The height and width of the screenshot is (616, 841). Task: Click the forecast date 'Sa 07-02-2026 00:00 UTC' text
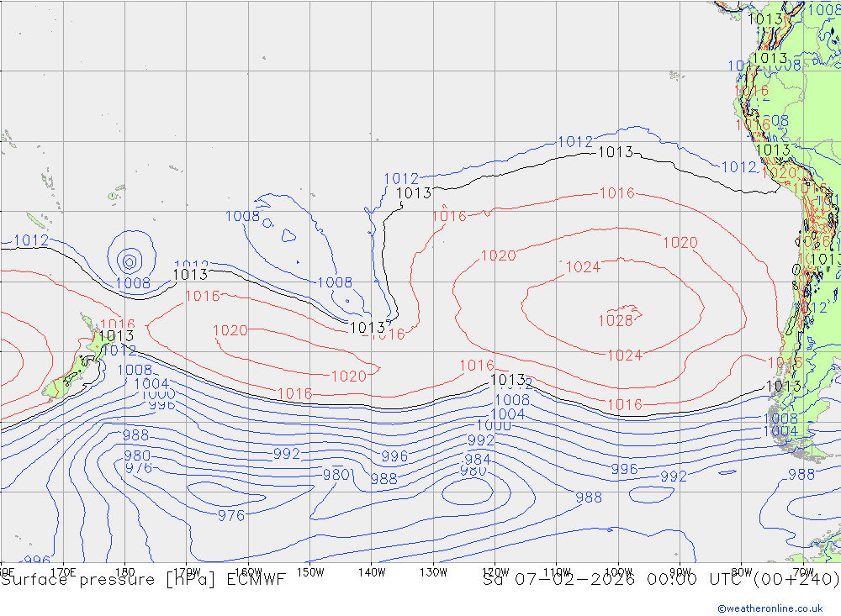[x=616, y=580]
